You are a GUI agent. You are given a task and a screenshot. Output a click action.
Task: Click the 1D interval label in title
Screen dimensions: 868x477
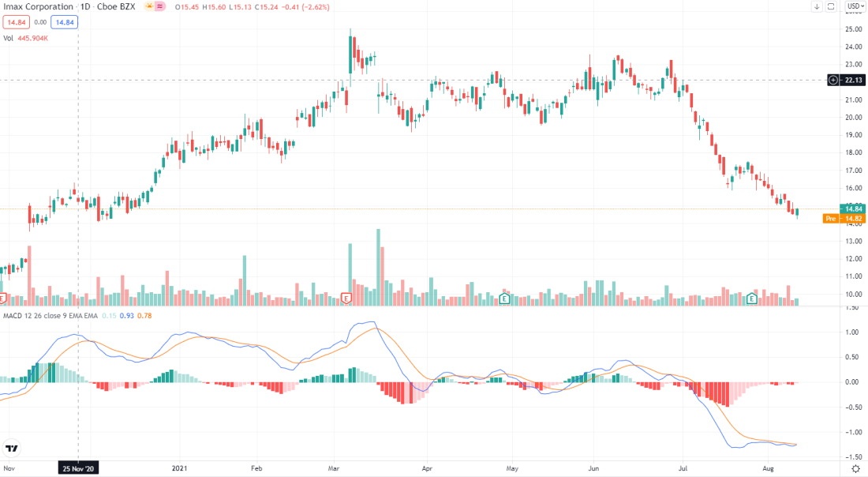(85, 6)
